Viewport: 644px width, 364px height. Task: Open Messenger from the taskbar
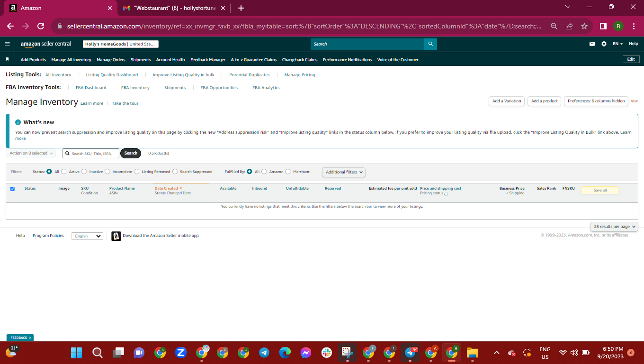[x=305, y=353]
